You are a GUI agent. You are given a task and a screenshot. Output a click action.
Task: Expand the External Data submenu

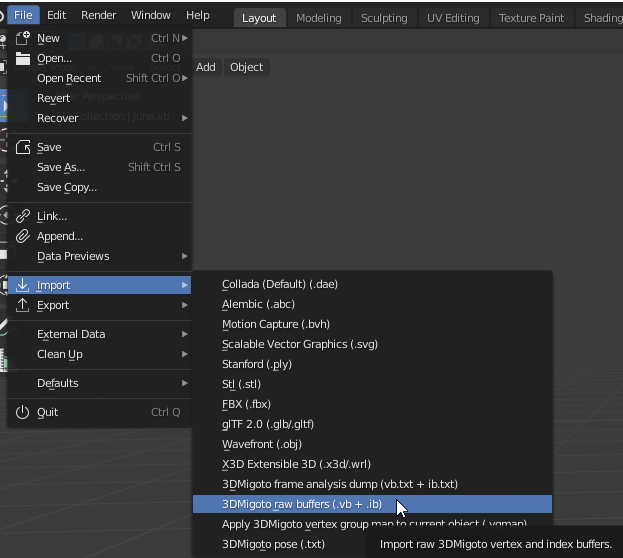[x=99, y=334]
